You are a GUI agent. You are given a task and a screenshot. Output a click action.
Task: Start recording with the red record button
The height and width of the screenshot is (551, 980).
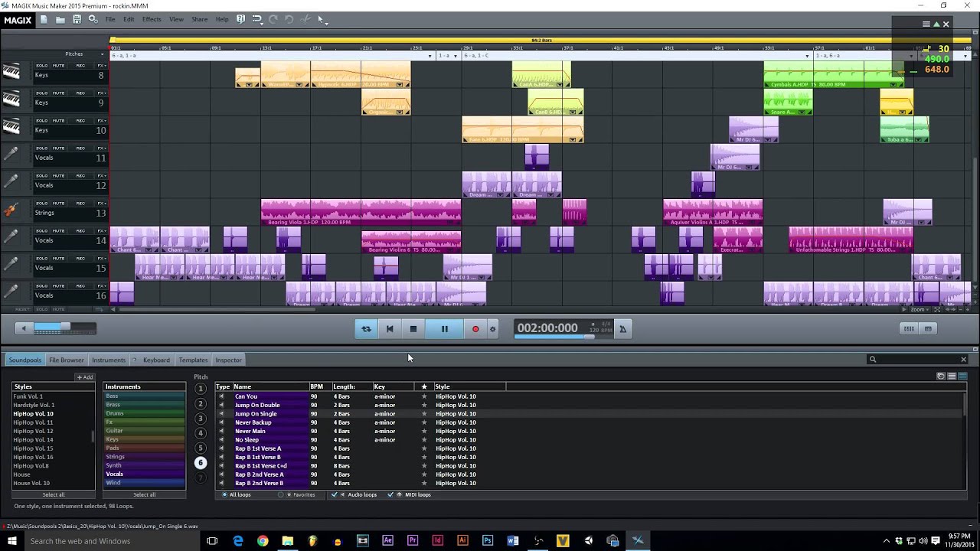[475, 329]
